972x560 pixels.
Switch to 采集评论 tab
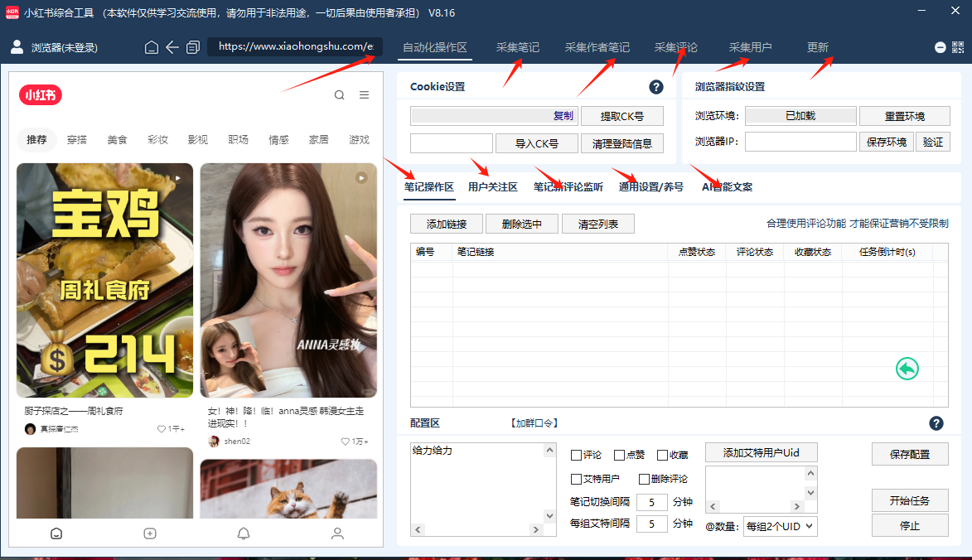click(x=675, y=47)
